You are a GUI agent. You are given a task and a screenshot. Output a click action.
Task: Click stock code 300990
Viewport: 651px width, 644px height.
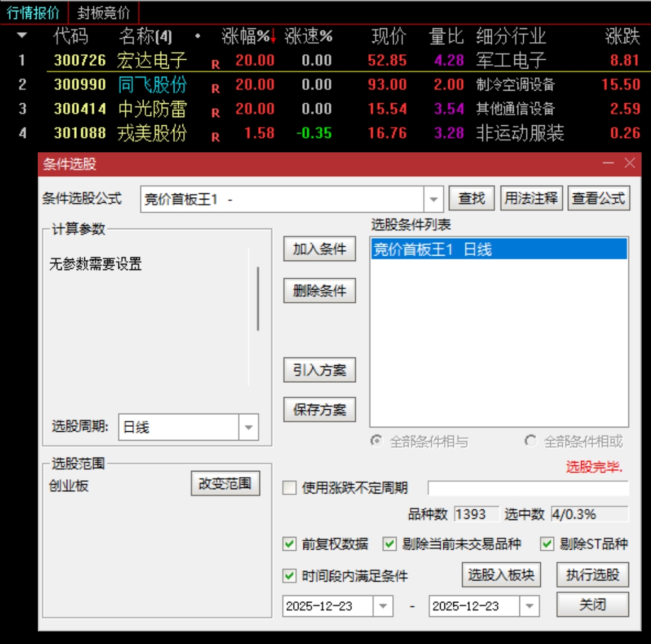pos(80,85)
